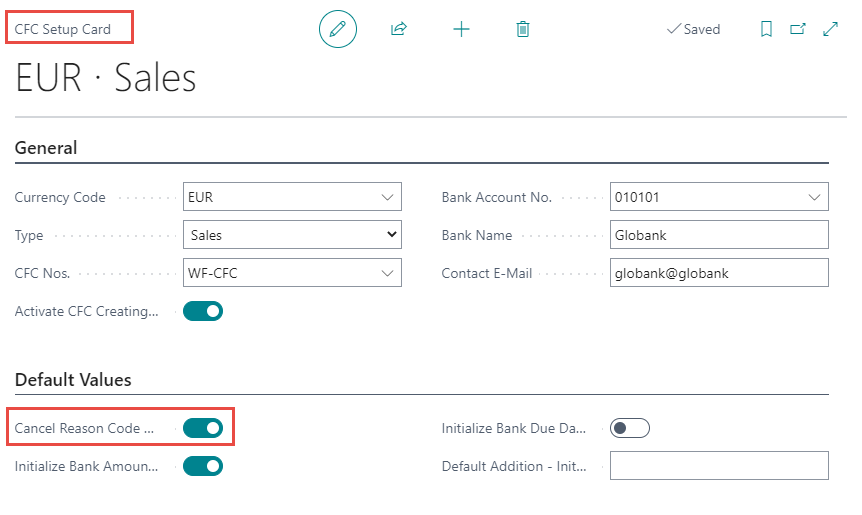Click the plus icon to create new
Image resolution: width=862 pixels, height=515 pixels.
pyautogui.click(x=461, y=29)
